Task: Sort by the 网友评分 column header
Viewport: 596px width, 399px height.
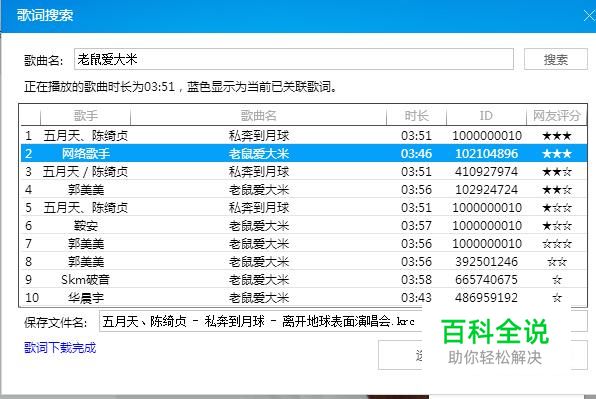Action: tap(556, 116)
